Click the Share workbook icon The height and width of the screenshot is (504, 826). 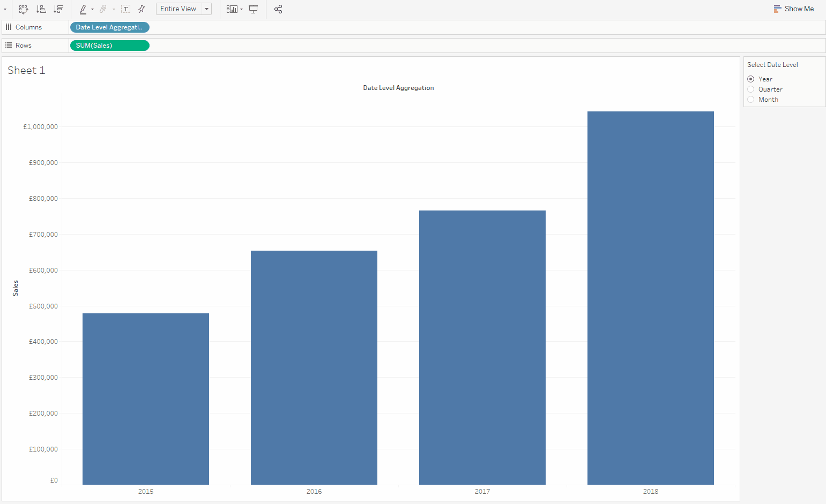(x=278, y=9)
